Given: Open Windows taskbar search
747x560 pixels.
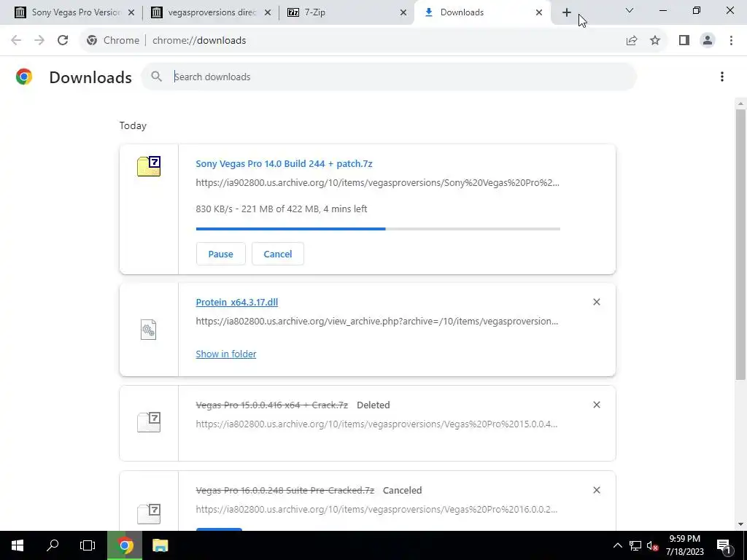Looking at the screenshot, I should 53,545.
